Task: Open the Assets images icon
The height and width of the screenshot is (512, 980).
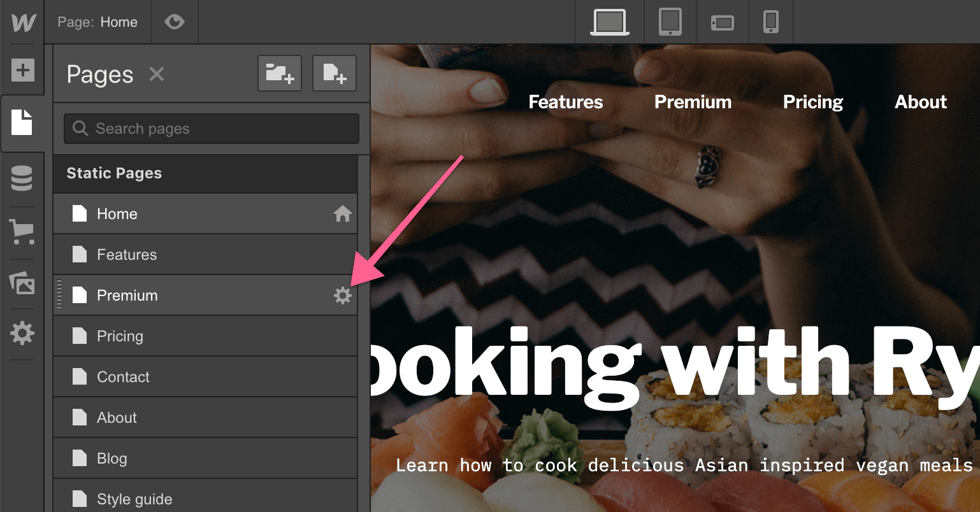Action: pos(22,282)
